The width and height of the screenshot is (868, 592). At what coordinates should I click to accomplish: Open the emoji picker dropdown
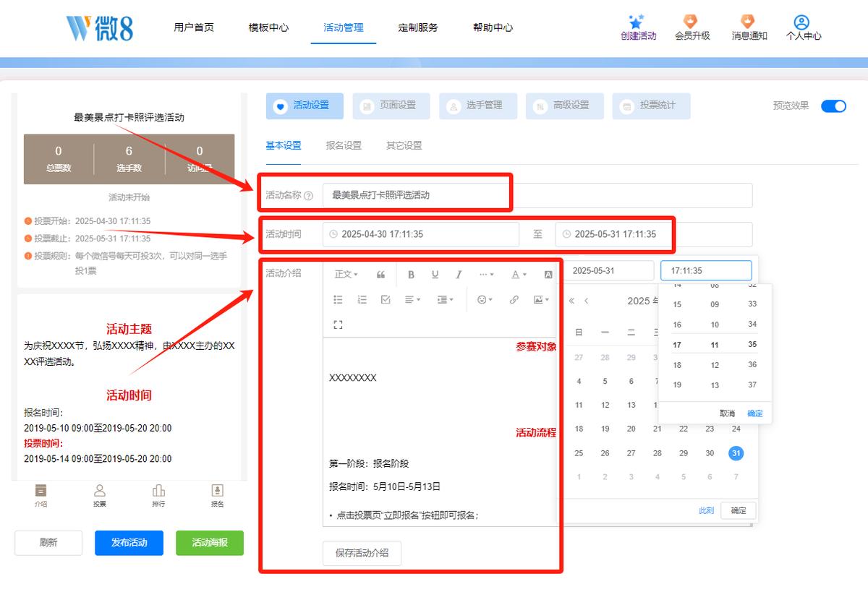485,299
